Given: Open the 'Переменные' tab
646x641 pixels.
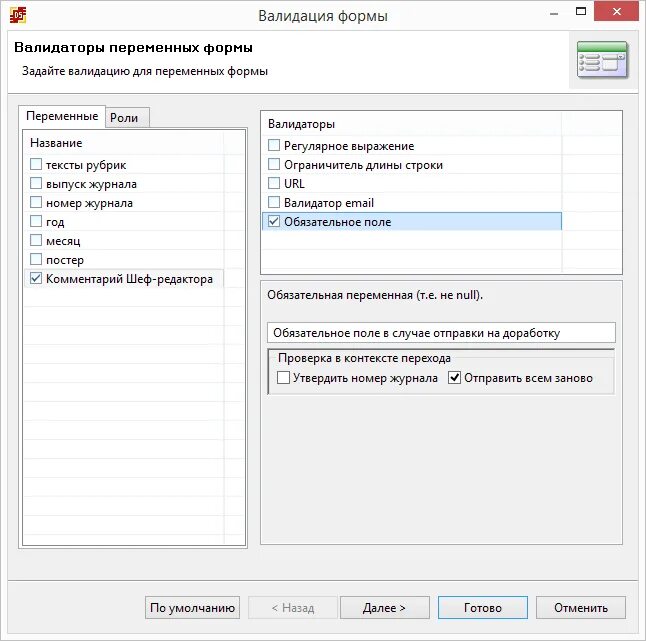Looking at the screenshot, I should pyautogui.click(x=62, y=116).
